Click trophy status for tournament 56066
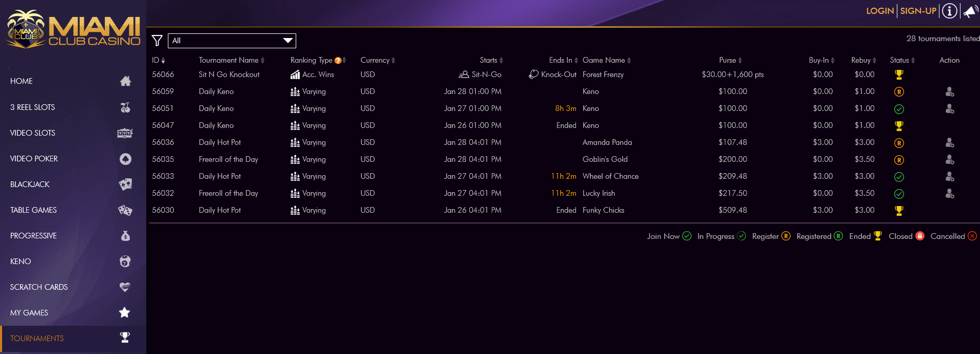This screenshot has width=980, height=354. coord(899,74)
